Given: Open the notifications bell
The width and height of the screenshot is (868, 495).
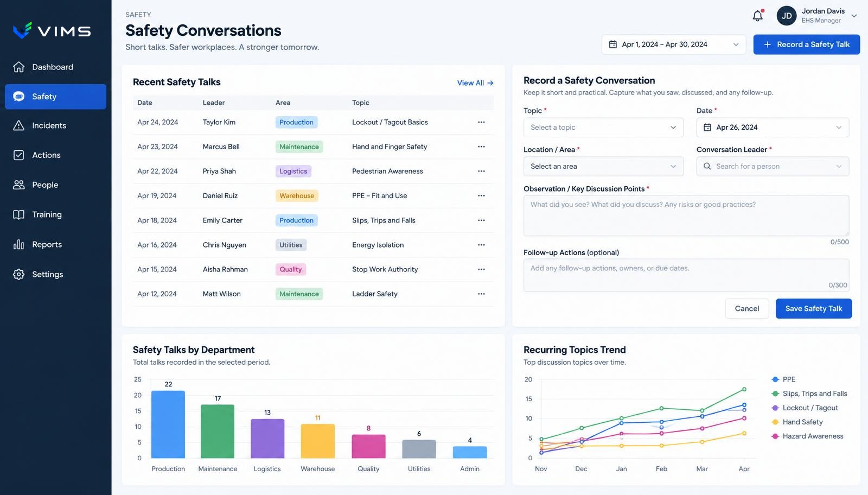Looking at the screenshot, I should tap(758, 16).
